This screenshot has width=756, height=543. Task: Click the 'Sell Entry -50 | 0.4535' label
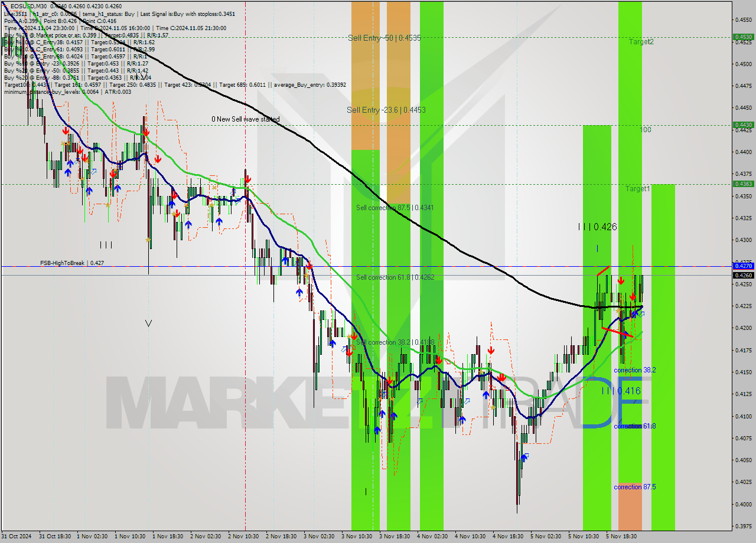point(384,38)
